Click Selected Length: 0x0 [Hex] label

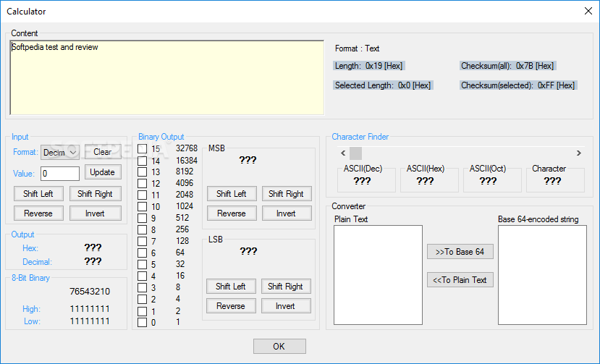[383, 85]
